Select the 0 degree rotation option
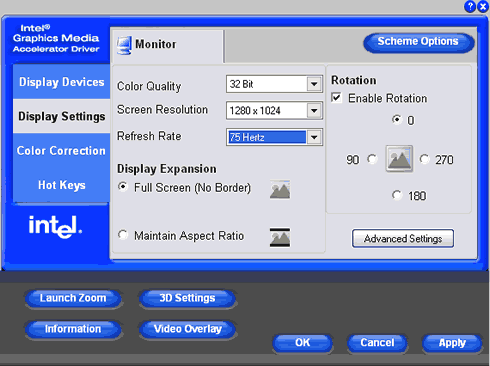Screen dimensions: 490x366 397,119
